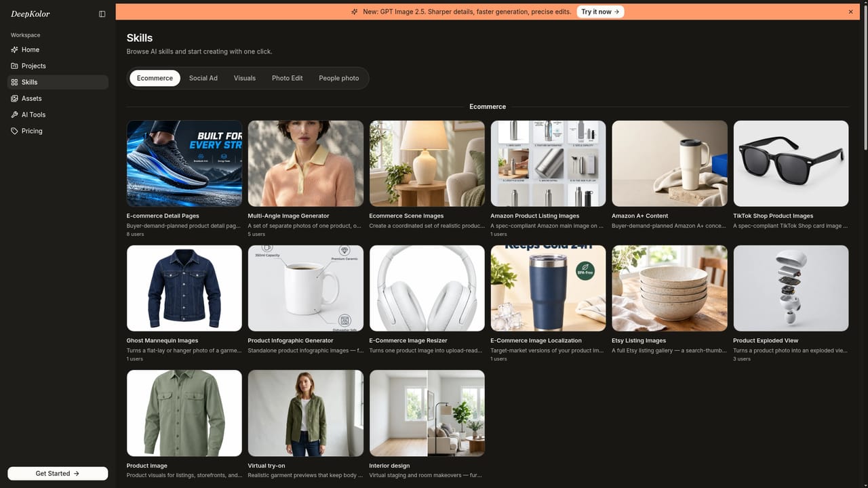Go to Projects in the sidebar
The width and height of the screenshot is (868, 488).
point(58,66)
